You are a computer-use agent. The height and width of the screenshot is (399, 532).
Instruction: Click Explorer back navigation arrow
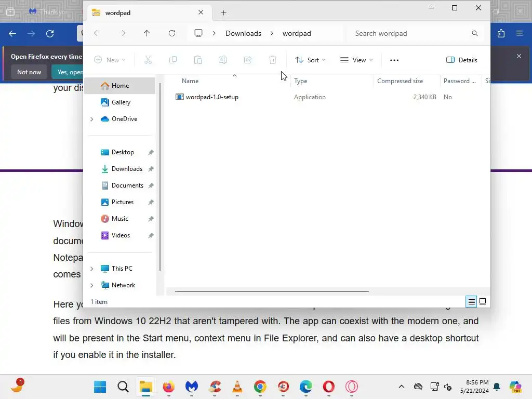pyautogui.click(x=97, y=33)
